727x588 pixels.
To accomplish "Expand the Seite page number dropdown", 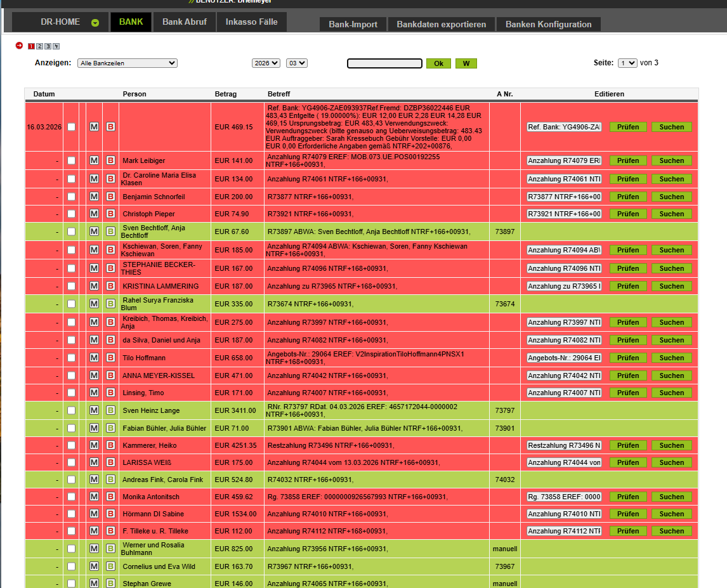I will tap(627, 63).
